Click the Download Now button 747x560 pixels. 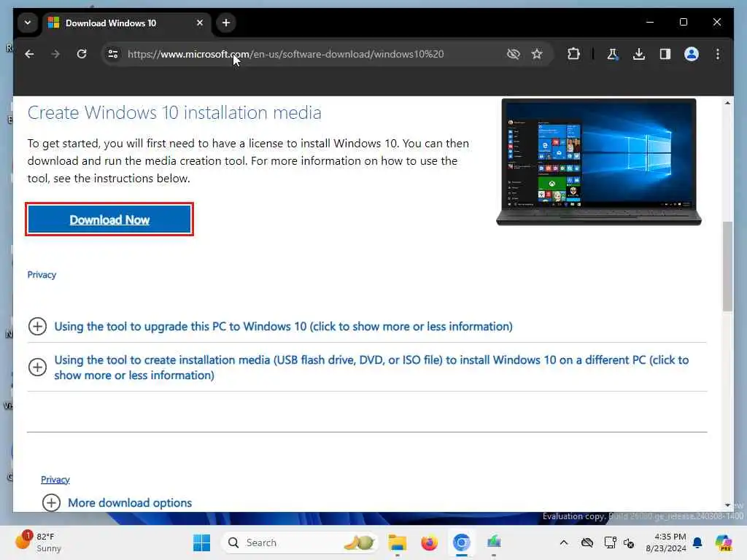(x=109, y=219)
